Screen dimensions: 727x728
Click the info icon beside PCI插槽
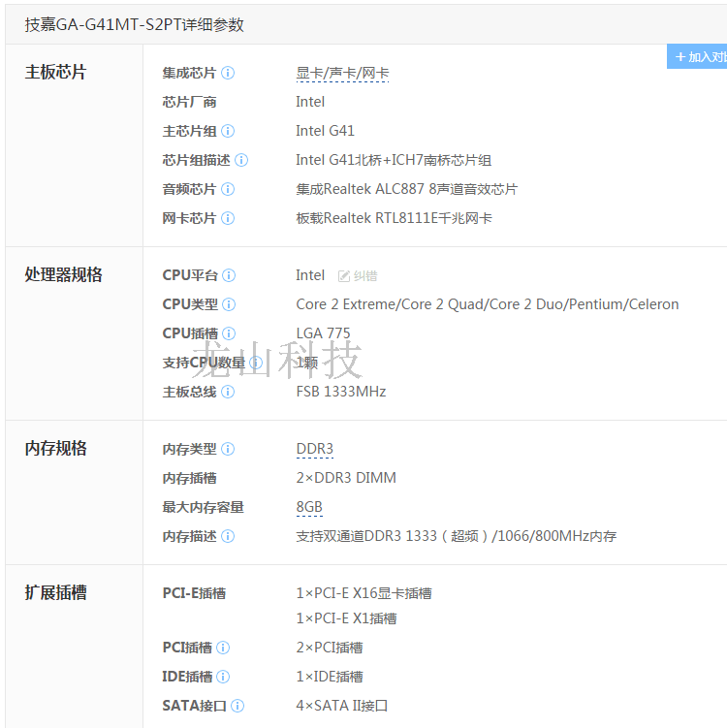pyautogui.click(x=223, y=648)
